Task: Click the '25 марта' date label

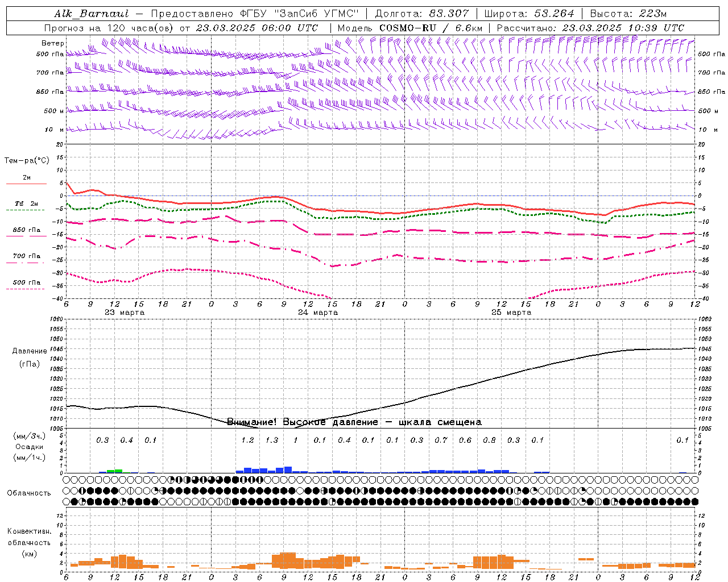Action: coord(511,313)
